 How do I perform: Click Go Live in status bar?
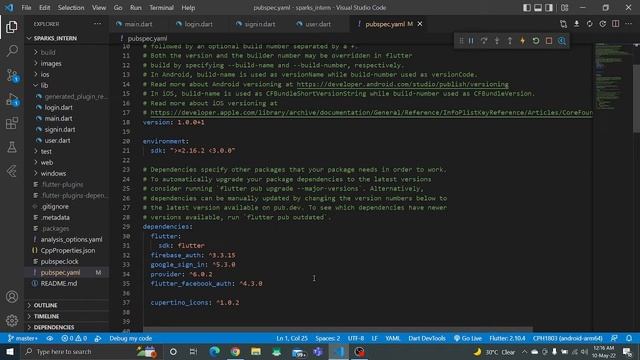[468, 338]
